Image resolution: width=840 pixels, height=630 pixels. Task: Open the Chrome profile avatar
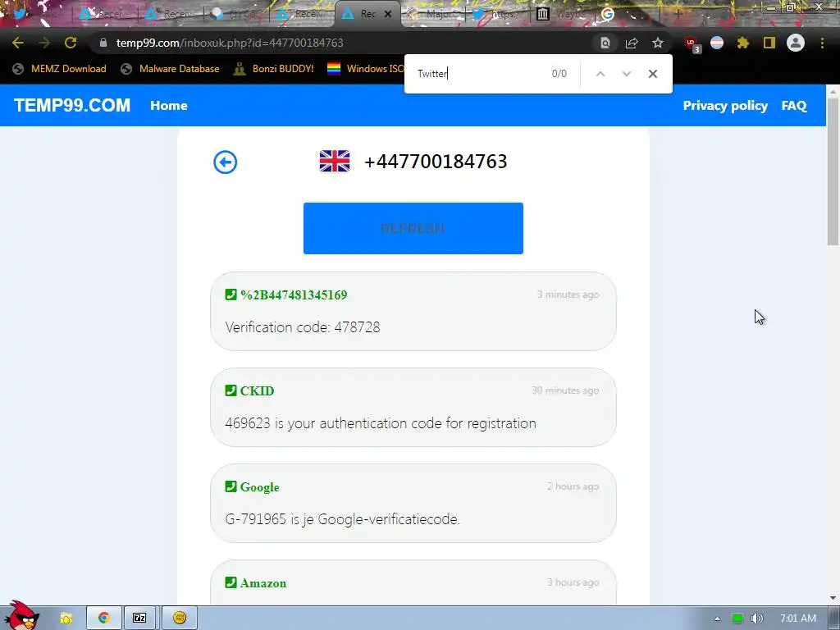(x=796, y=43)
